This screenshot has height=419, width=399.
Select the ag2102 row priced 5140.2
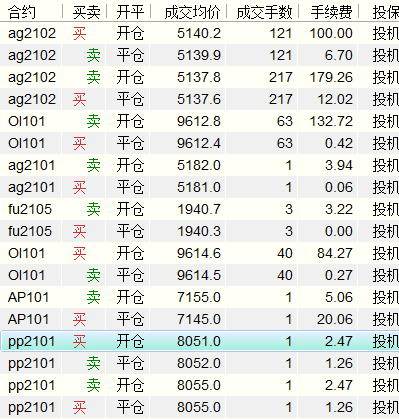tap(199, 33)
